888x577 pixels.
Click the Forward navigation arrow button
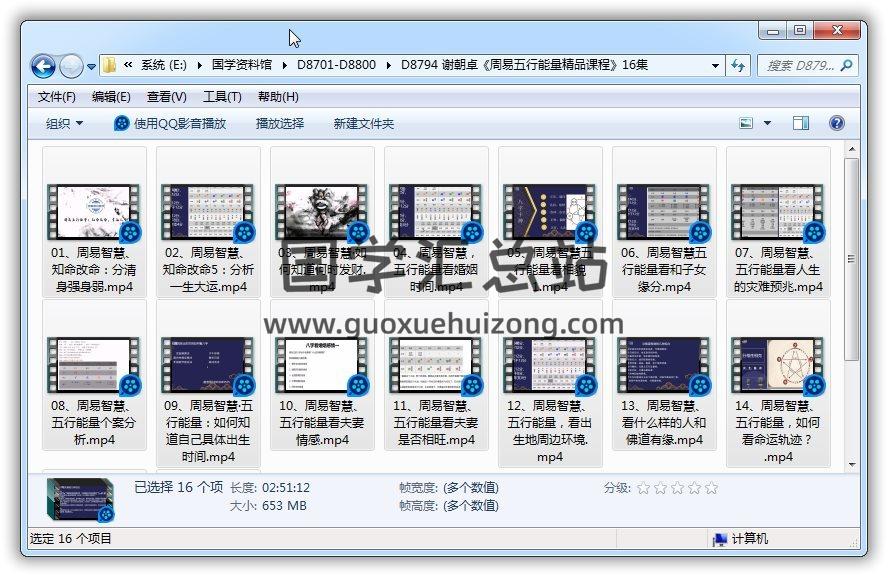(71, 66)
